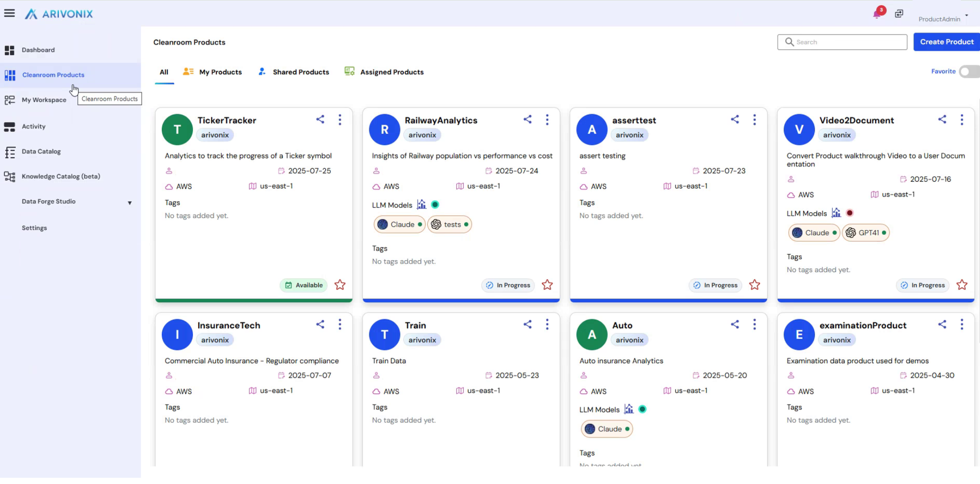Toggle the Favorite filter switch
Screen dimensions: 980x484
pos(969,72)
